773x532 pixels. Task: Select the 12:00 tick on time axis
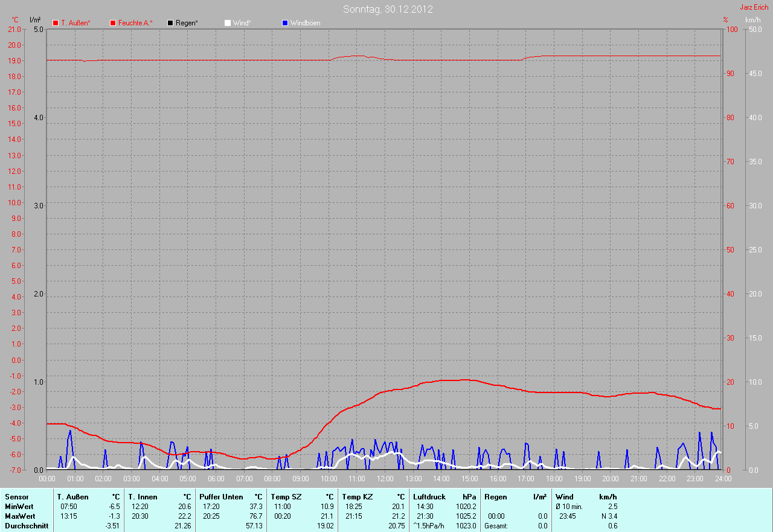[385, 479]
